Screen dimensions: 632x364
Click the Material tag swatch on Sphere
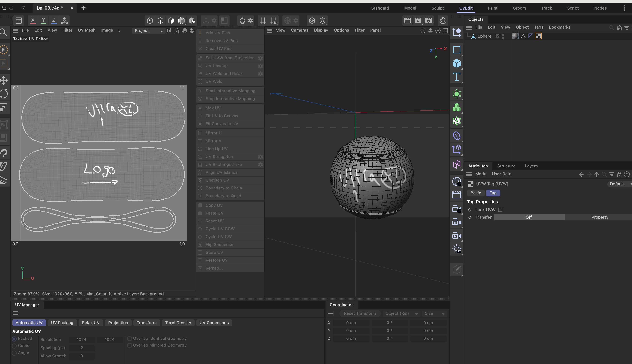coord(516,36)
